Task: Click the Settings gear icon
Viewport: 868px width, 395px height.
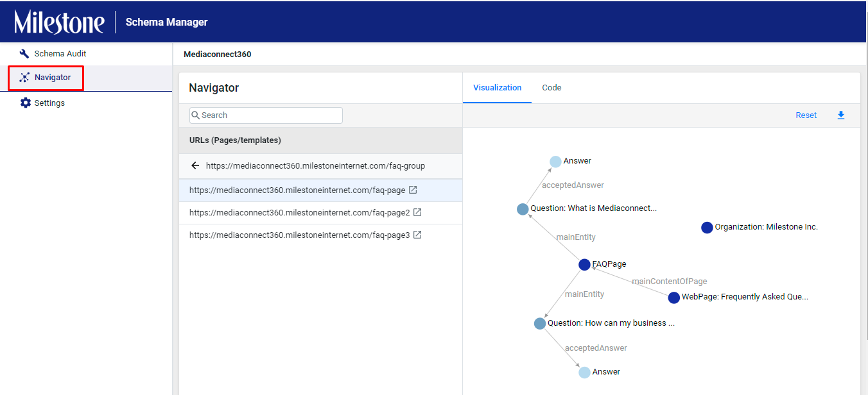Action: pyautogui.click(x=25, y=103)
